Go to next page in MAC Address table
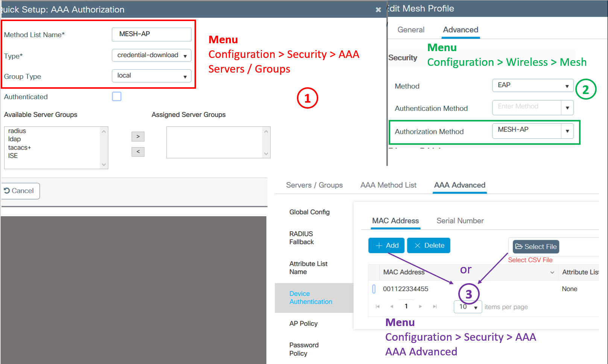 pyautogui.click(x=420, y=306)
